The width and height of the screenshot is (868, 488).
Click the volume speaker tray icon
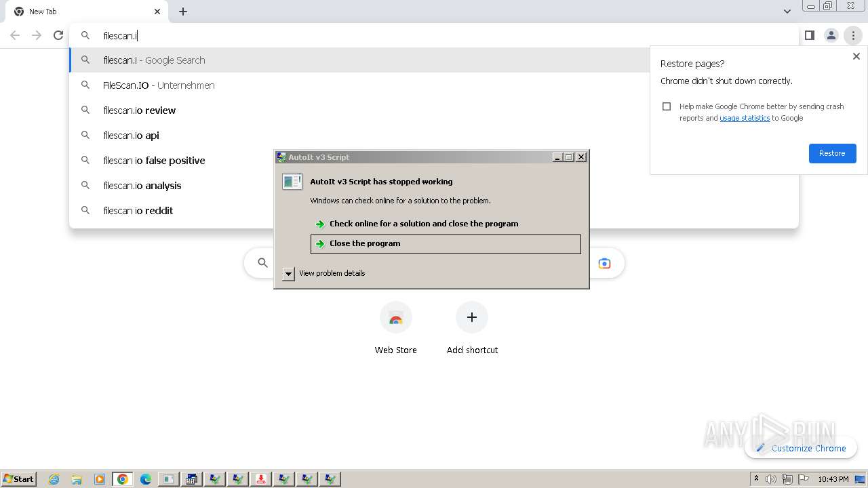(x=771, y=479)
